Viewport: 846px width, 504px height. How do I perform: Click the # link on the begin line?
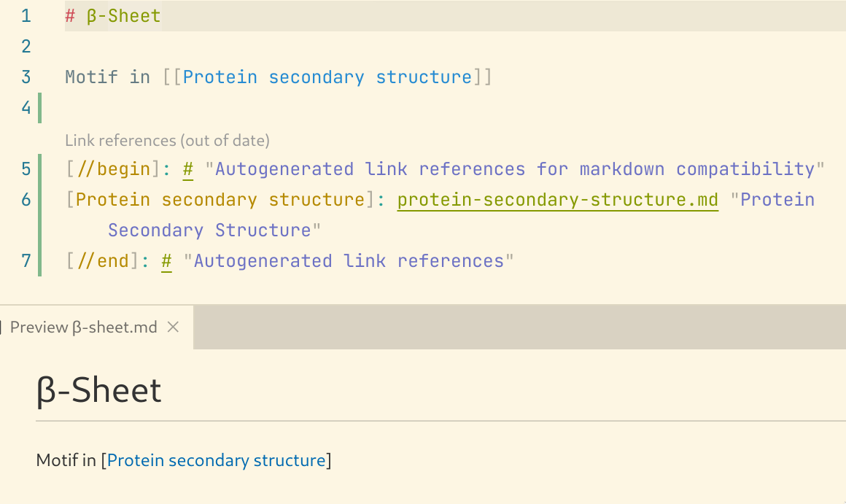(187, 169)
